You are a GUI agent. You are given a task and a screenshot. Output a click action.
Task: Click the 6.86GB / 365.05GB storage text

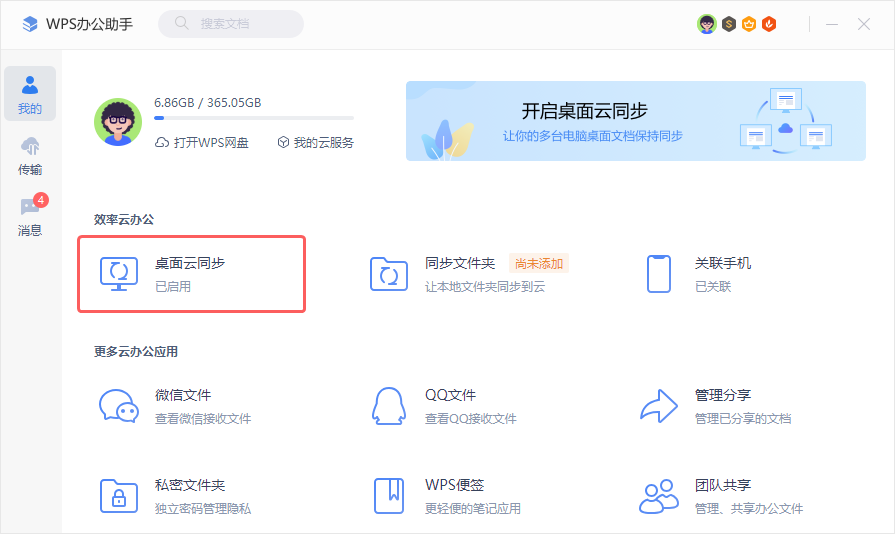(x=208, y=103)
